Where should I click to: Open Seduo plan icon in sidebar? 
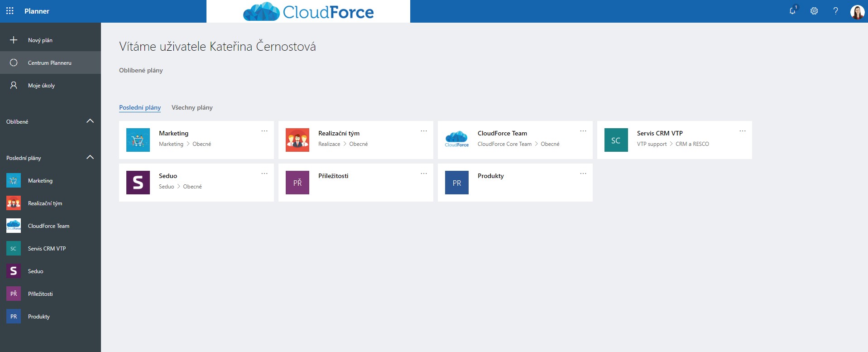click(14, 271)
